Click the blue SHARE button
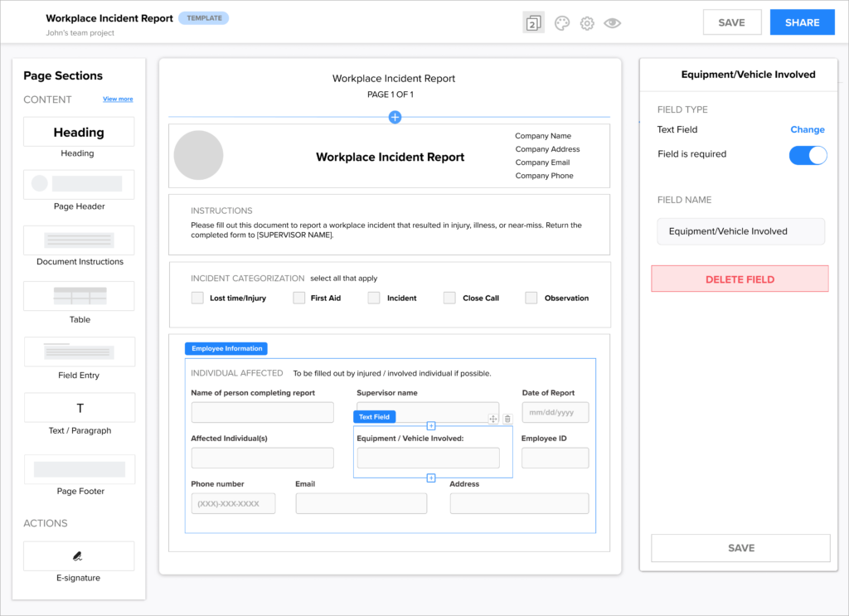 [x=802, y=22]
